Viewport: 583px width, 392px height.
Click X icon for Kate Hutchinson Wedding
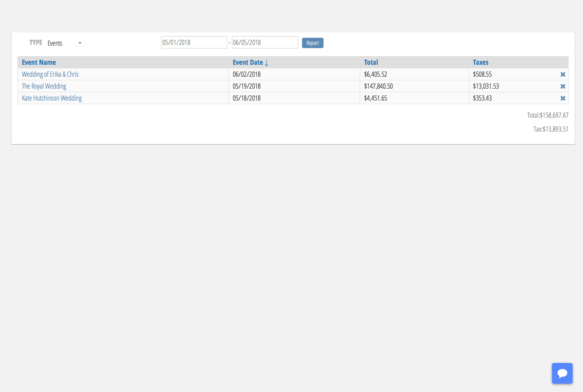(563, 98)
